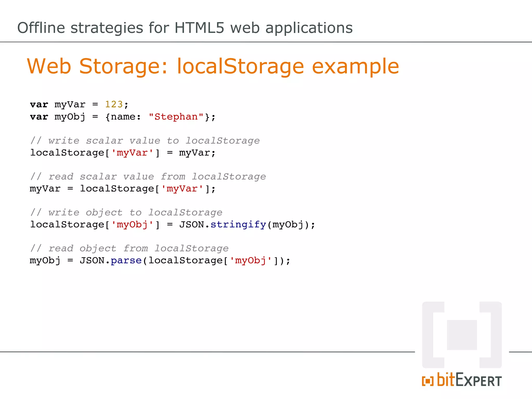
Task: Click the JSON.parse(localStorage['myObj']) line
Action: (160, 260)
